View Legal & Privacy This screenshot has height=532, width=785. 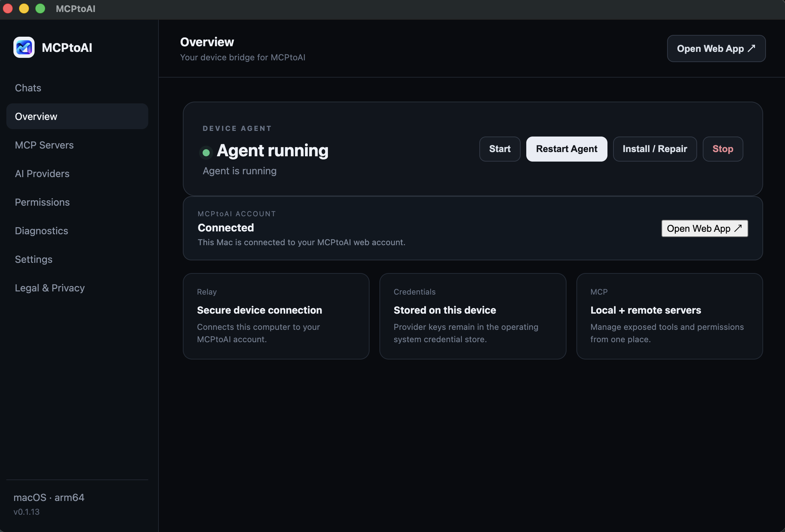coord(77,288)
